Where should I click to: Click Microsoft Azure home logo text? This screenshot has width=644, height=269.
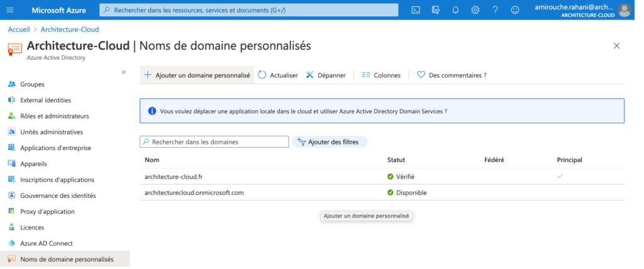pos(58,10)
